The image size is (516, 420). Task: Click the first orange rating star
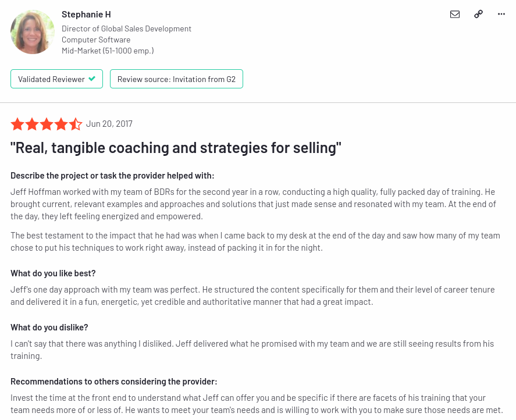tap(17, 124)
